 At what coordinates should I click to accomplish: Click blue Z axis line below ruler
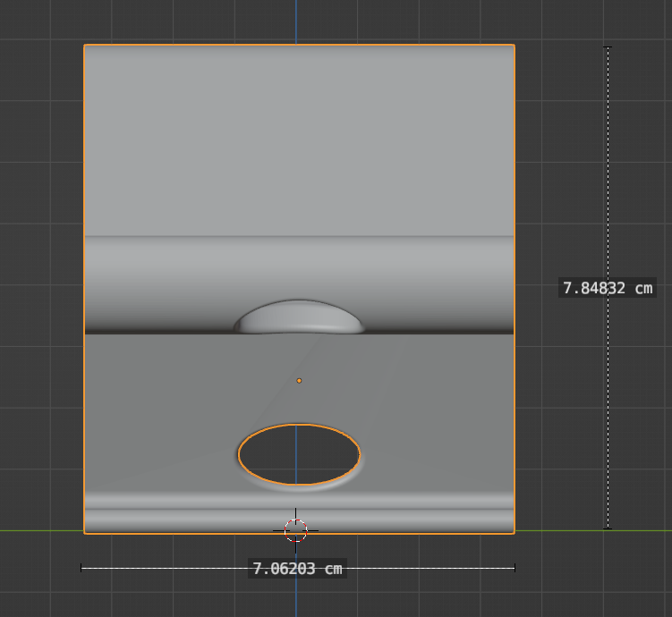tap(295, 597)
